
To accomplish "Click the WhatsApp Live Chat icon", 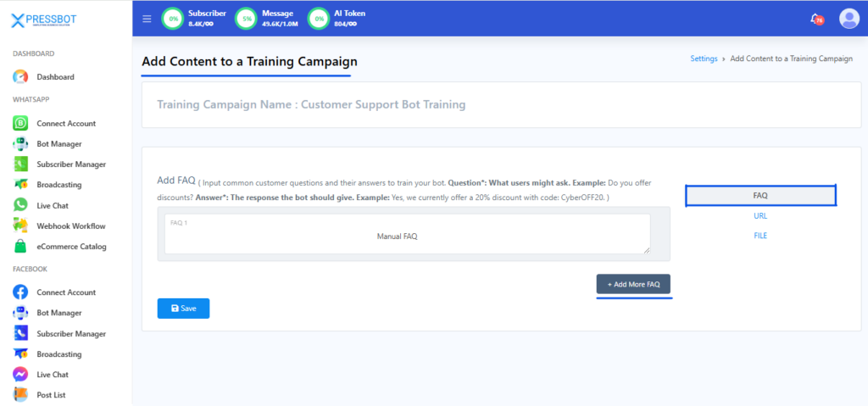I will pos(21,205).
